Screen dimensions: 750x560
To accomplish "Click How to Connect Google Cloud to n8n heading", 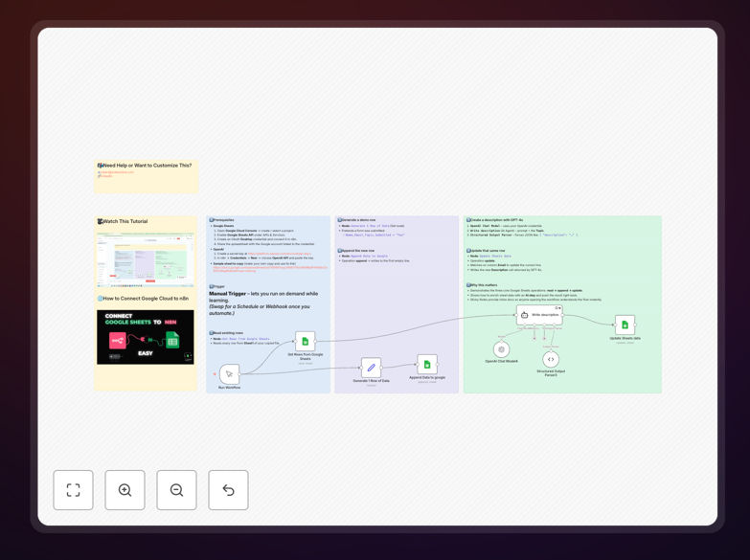I will pyautogui.click(x=144, y=299).
